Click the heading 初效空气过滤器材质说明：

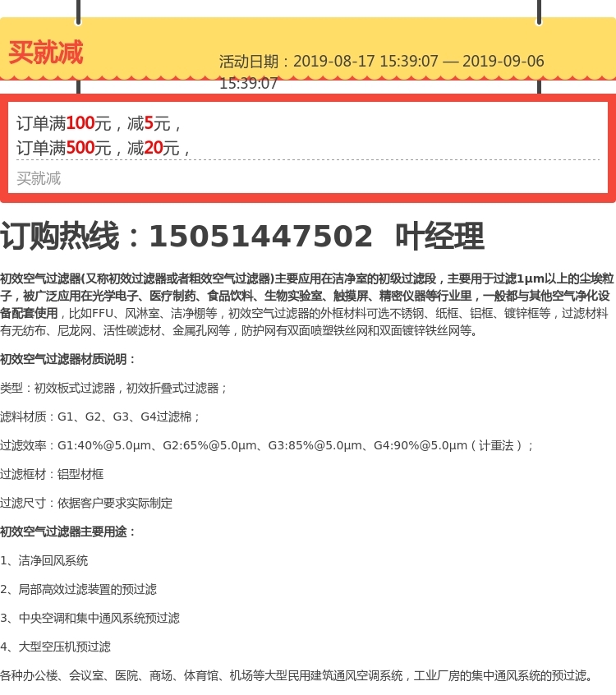68,359
